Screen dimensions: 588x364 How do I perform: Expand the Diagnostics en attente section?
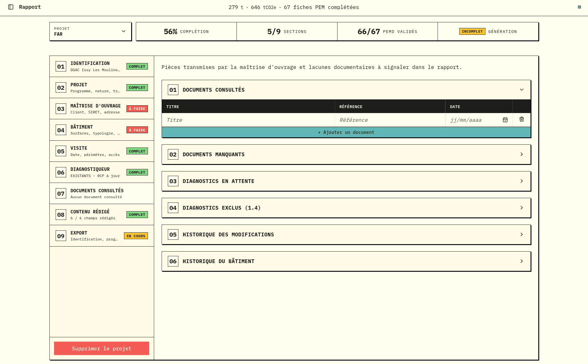[x=346, y=181]
